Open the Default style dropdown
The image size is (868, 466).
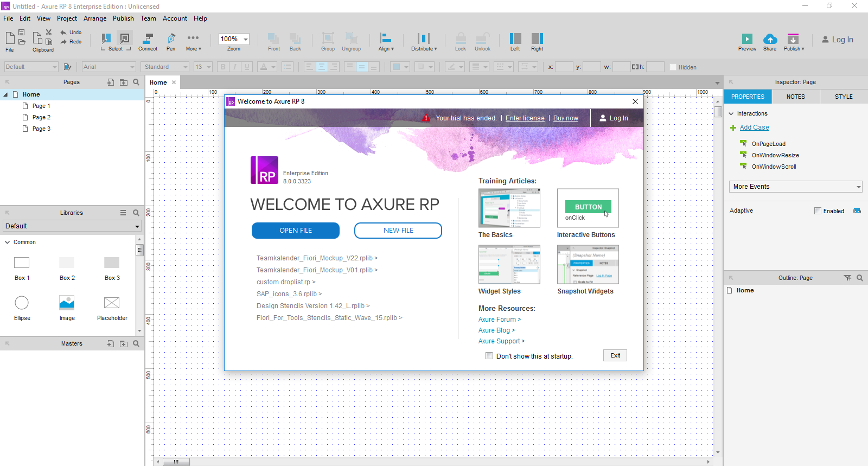point(31,67)
